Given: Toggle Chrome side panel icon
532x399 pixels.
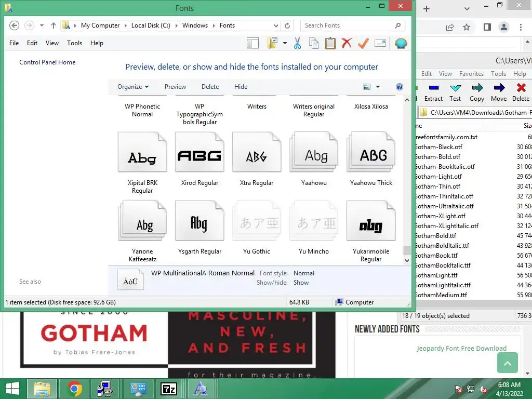Looking at the screenshot, I should click(487, 27).
